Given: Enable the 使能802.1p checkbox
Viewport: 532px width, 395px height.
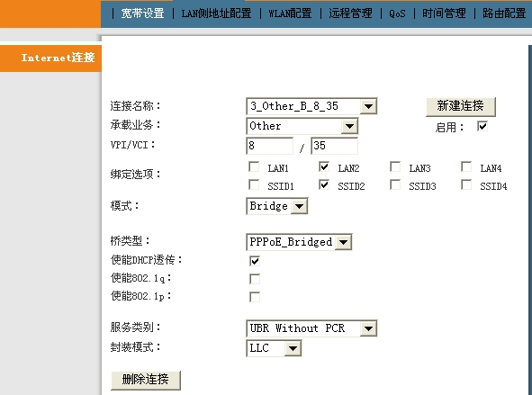Looking at the screenshot, I should [255, 297].
